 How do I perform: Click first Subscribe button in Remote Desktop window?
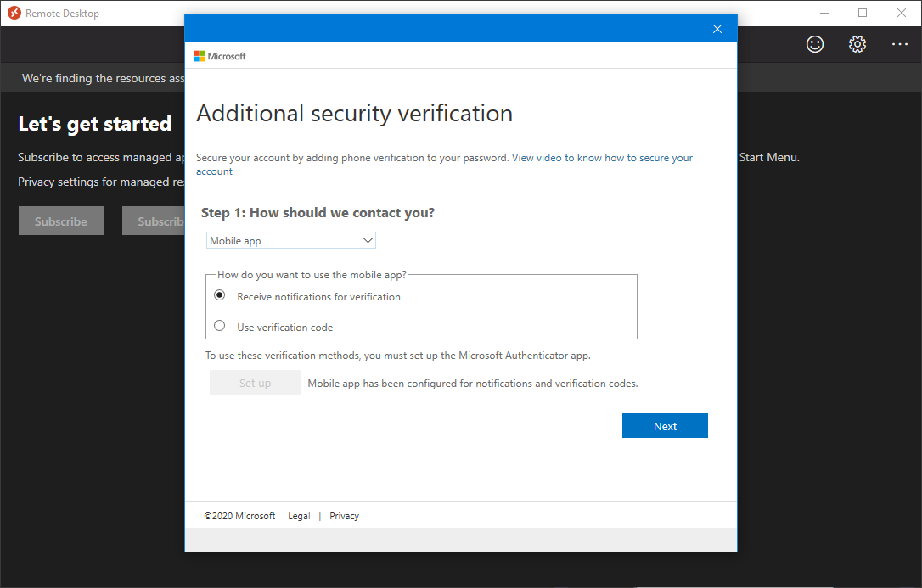pos(61,221)
